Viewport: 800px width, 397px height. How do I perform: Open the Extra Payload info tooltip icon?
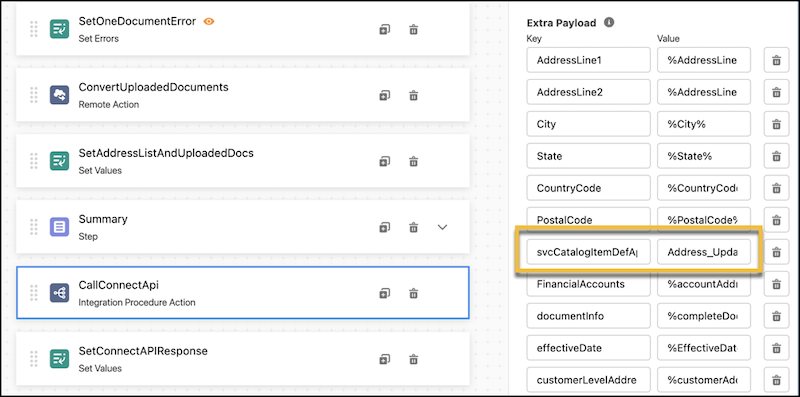pos(609,22)
